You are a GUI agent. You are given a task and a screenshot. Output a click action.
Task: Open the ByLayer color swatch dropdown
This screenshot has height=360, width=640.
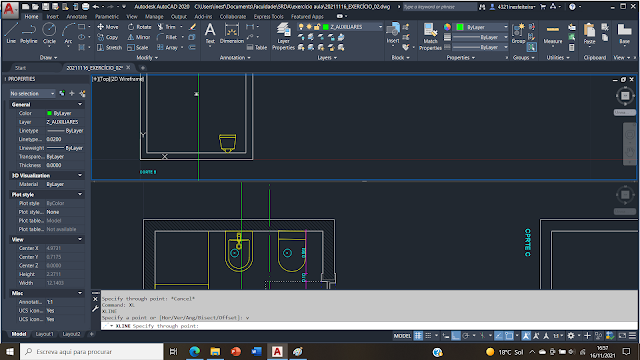click(482, 27)
